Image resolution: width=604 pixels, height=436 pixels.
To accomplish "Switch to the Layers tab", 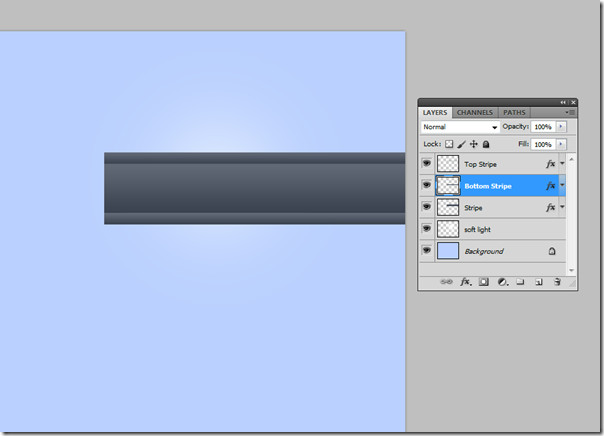I will (x=435, y=112).
